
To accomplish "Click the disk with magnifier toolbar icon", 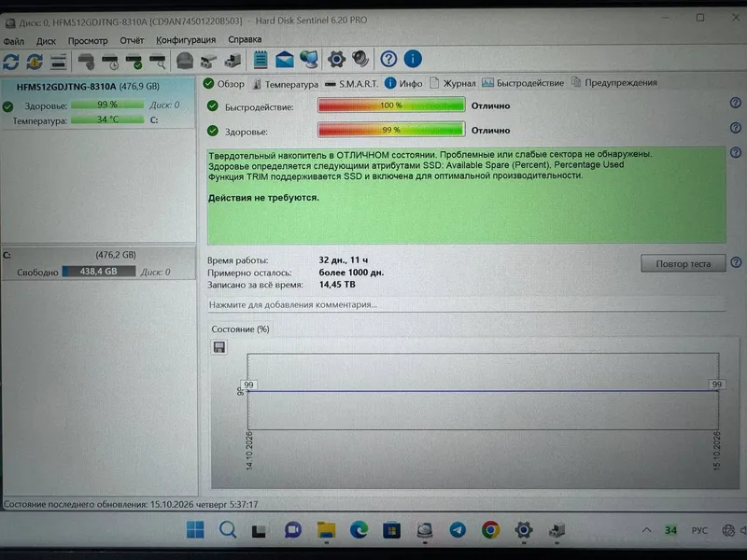I will coord(157,62).
